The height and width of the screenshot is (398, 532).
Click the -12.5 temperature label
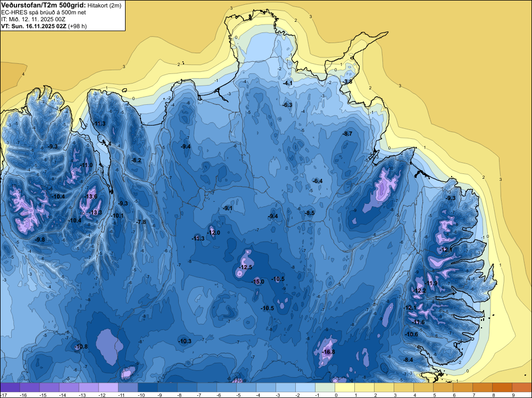pos(246,267)
